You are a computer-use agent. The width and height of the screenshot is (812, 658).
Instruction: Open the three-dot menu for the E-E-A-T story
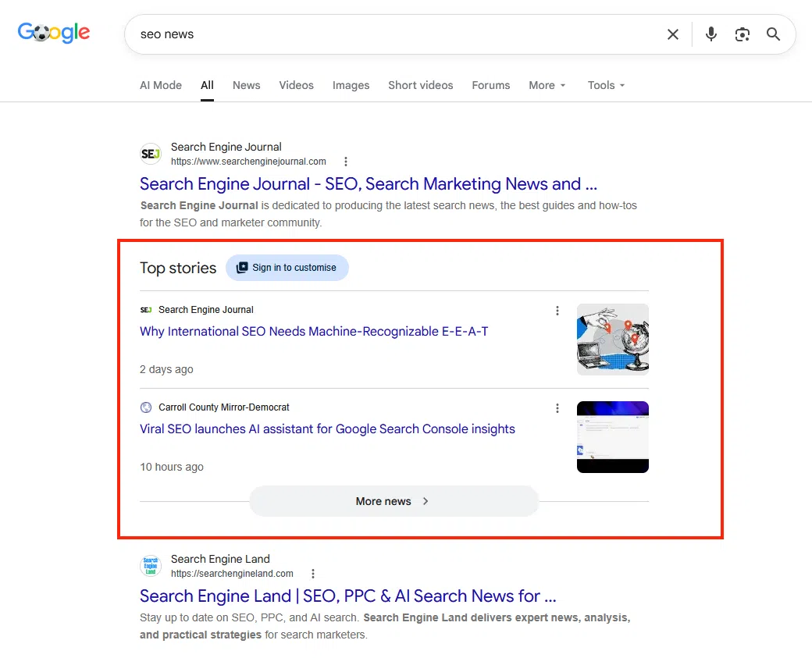[x=557, y=311]
